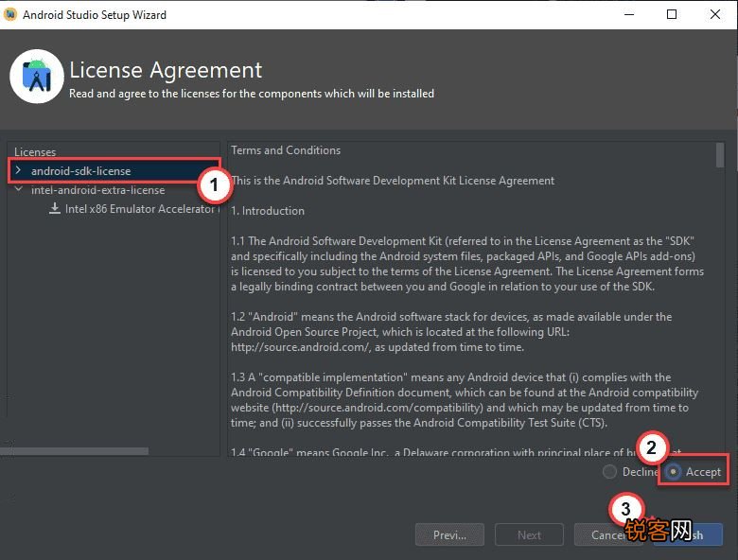This screenshot has width=738, height=560.
Task: Click the 'Licenses' panel label
Action: (35, 152)
